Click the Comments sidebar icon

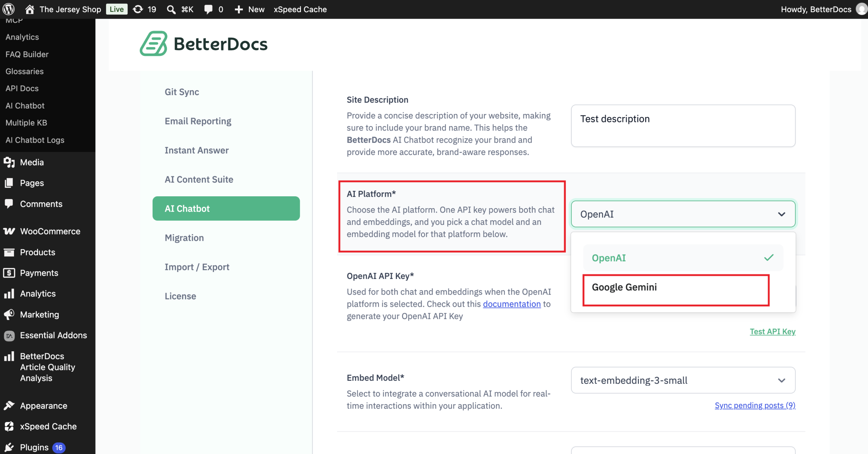tap(9, 204)
